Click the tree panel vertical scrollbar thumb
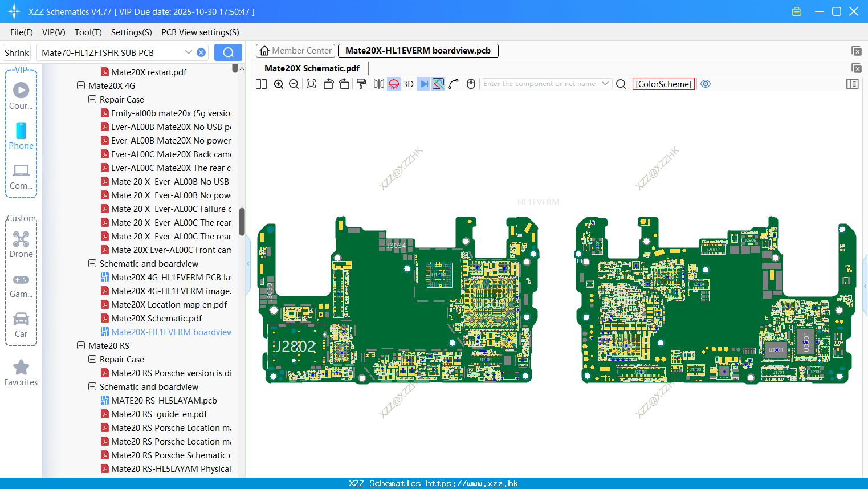 [x=242, y=222]
